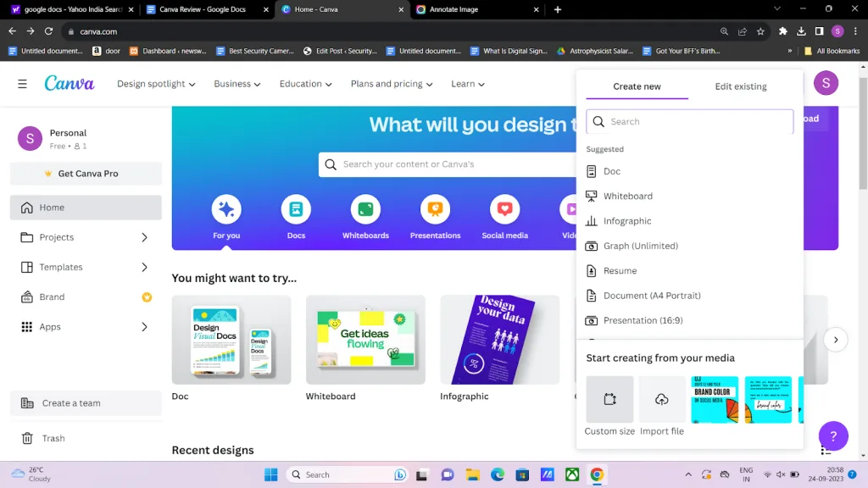The width and height of the screenshot is (868, 488).
Task: Open the Docs category icon
Action: (296, 208)
